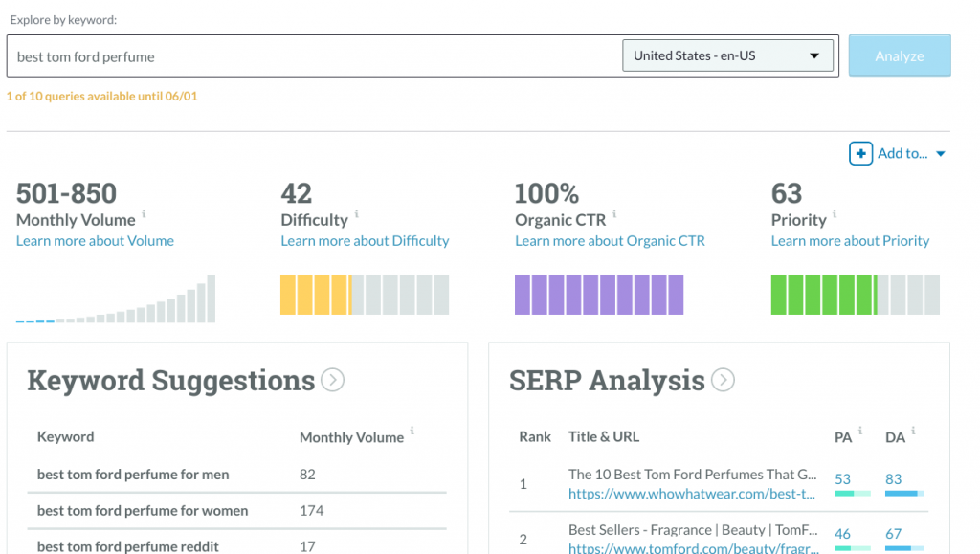
Task: Open the whowhatwear.com result URL
Action: (x=692, y=494)
